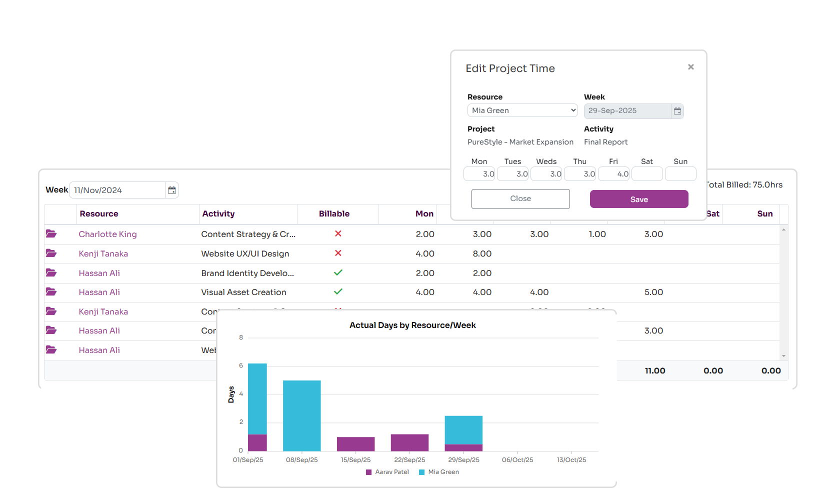Viewport: 835px width, 504px height.
Task: Open the Resource dropdown showing Mia Green
Action: 522,110
